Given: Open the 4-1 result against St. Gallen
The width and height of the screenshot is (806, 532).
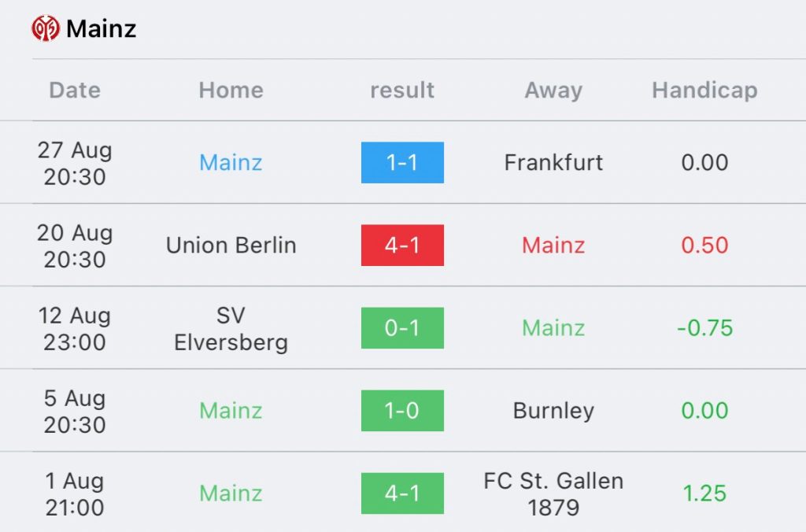Looking at the screenshot, I should click(x=402, y=493).
